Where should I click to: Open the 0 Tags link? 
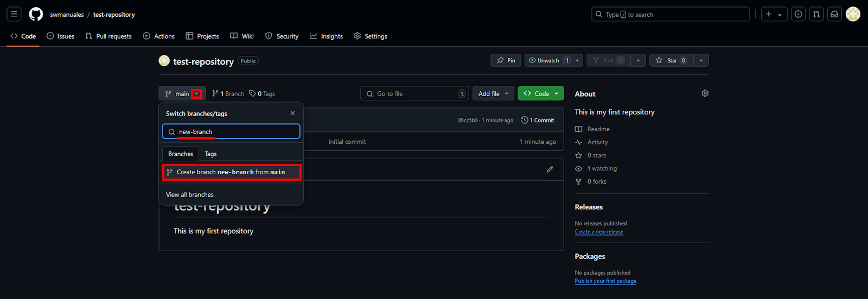[x=262, y=94]
